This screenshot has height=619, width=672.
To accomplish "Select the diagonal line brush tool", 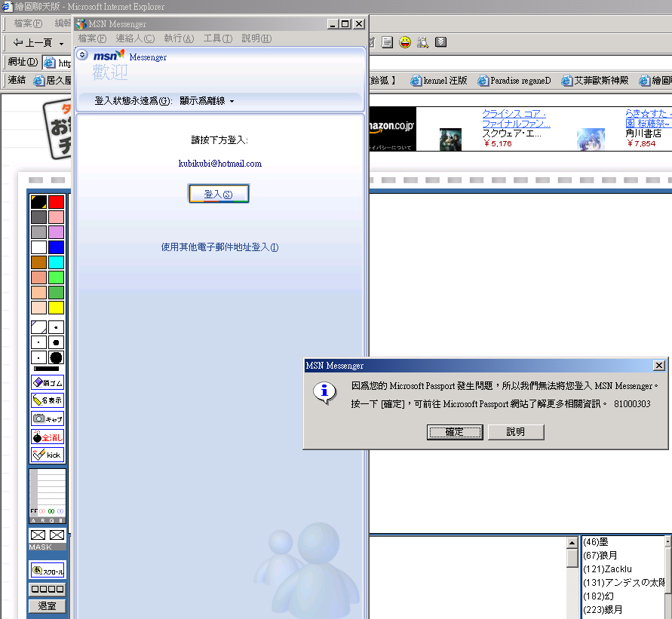I will click(x=38, y=327).
